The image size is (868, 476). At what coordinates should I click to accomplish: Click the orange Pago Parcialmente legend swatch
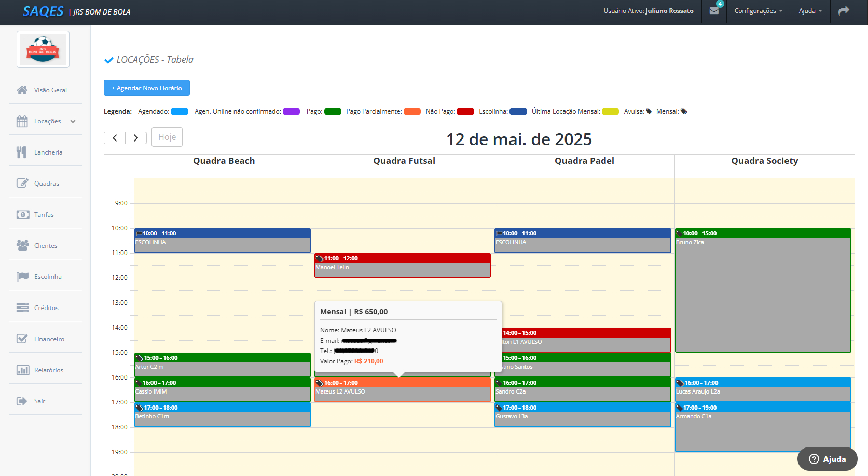click(x=412, y=111)
